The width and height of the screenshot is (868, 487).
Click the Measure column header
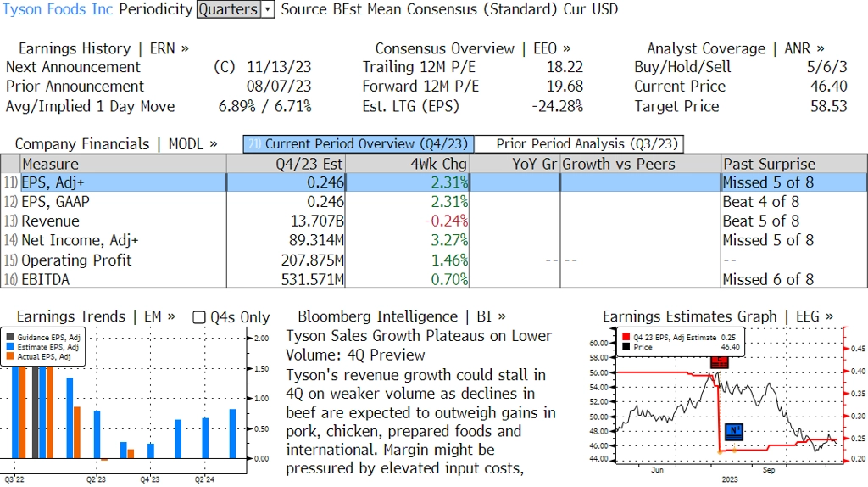124,164
